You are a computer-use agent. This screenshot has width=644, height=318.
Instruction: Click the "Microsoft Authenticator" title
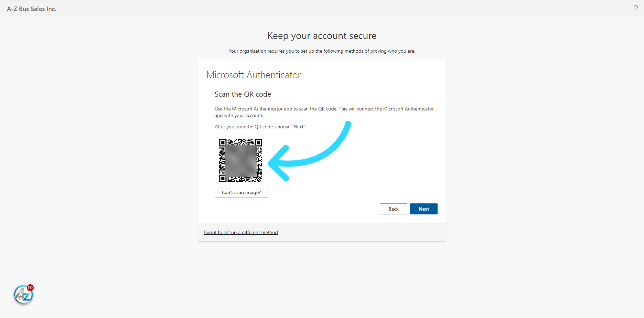[x=254, y=75]
